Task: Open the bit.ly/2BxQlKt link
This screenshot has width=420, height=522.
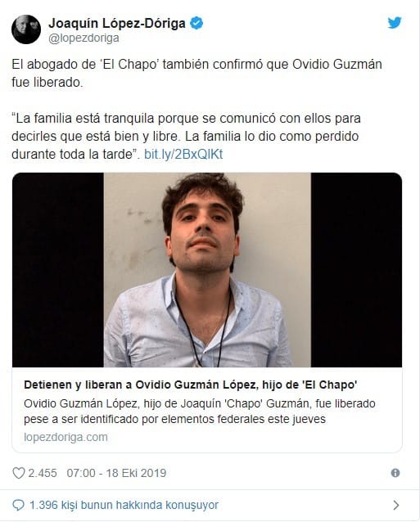Action: tap(183, 155)
